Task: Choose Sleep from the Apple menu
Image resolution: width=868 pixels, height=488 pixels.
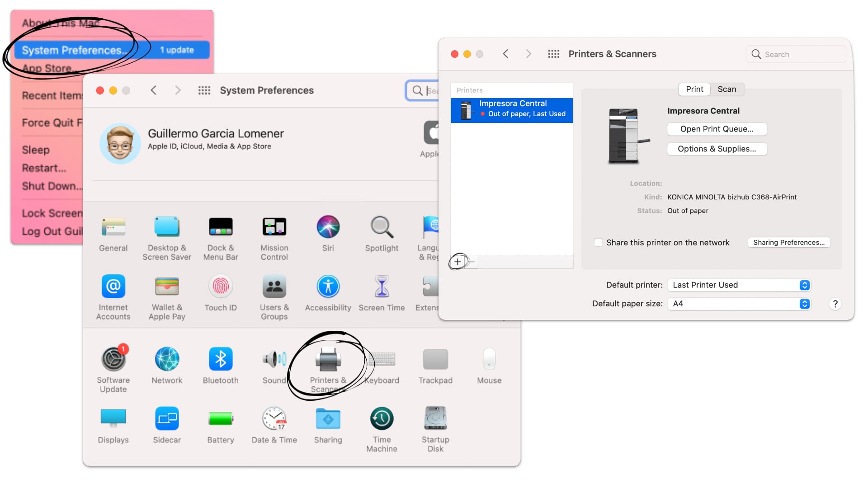Action: pyautogui.click(x=36, y=150)
